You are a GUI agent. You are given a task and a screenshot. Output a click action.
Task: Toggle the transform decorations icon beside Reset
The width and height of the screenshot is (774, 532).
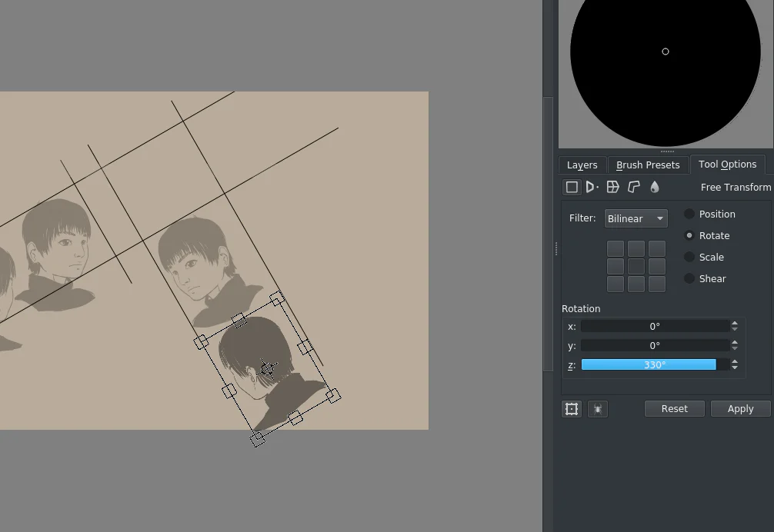pyautogui.click(x=572, y=409)
